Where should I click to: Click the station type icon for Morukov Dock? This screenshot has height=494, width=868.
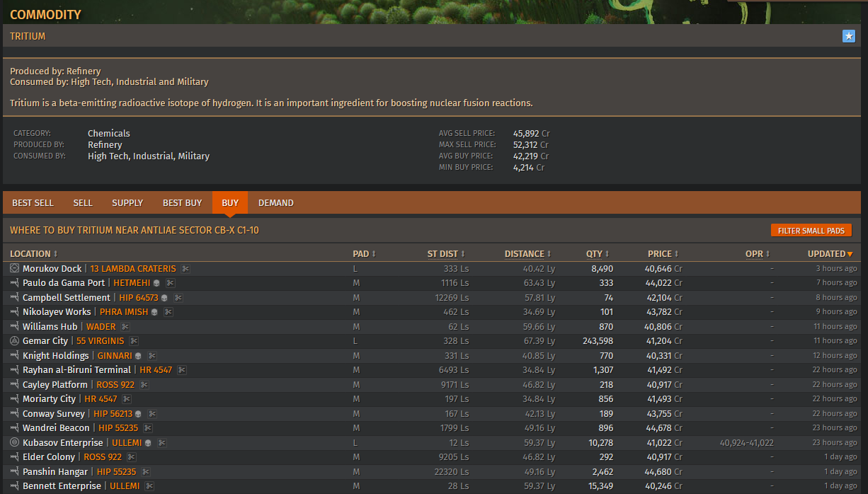[x=15, y=269]
